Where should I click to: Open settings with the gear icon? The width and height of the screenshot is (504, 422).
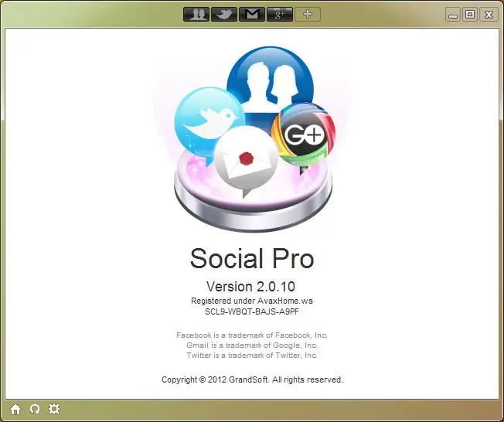[x=54, y=409]
